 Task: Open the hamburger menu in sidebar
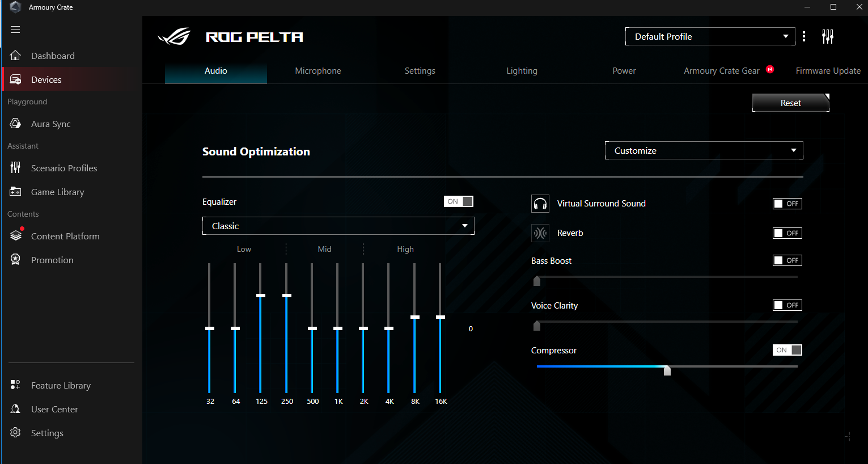[15, 29]
